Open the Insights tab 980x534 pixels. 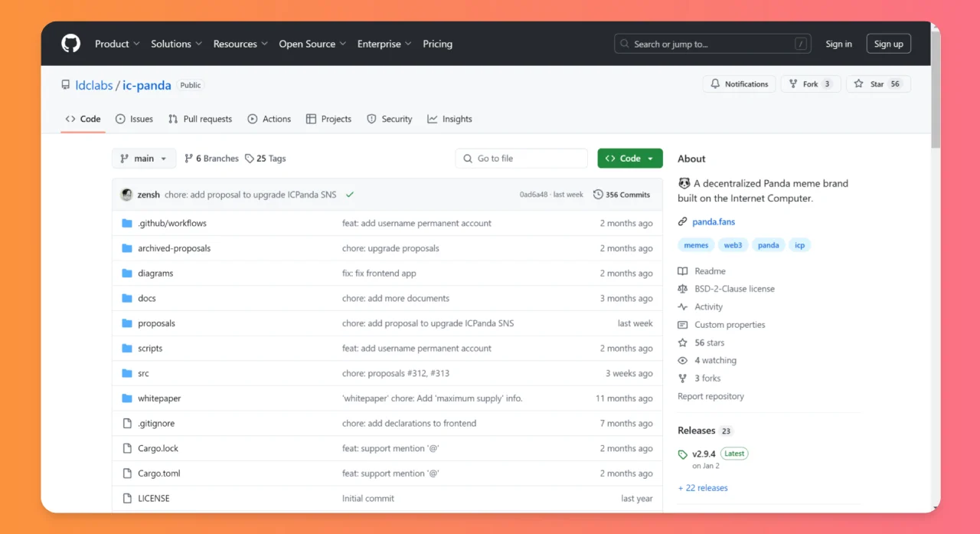coord(449,119)
